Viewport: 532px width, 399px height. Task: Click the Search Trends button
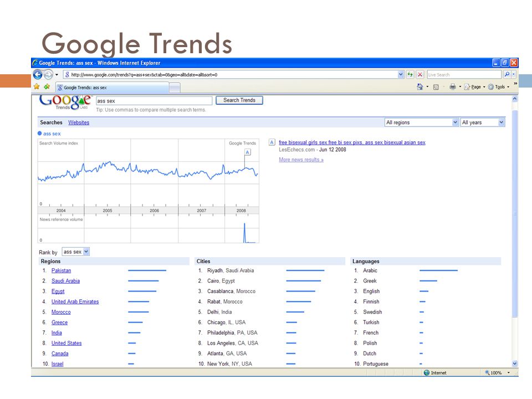coord(239,100)
